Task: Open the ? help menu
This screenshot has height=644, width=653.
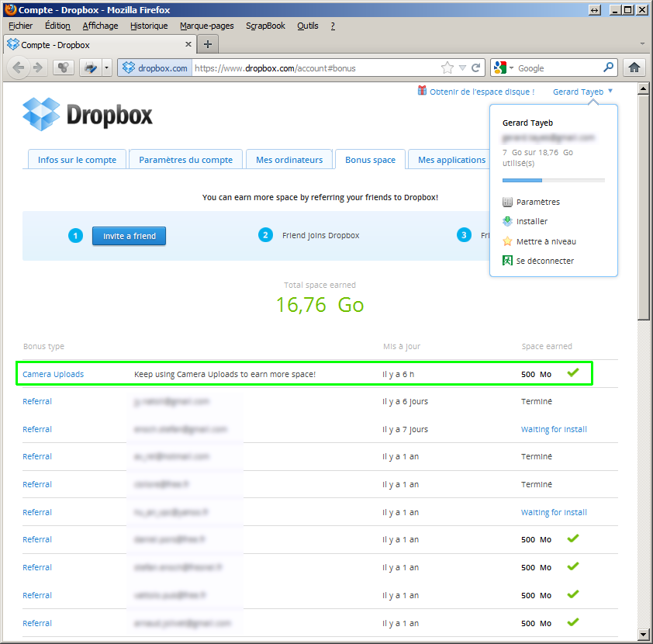Action: click(333, 26)
